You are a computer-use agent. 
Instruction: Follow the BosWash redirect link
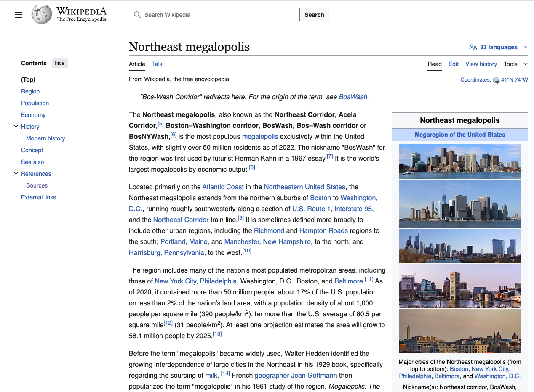coord(353,97)
